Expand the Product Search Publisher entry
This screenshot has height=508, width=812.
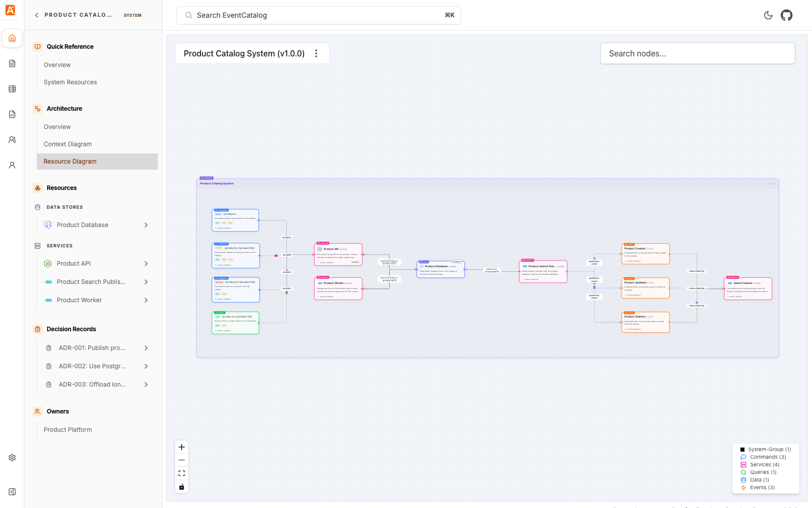pyautogui.click(x=146, y=282)
